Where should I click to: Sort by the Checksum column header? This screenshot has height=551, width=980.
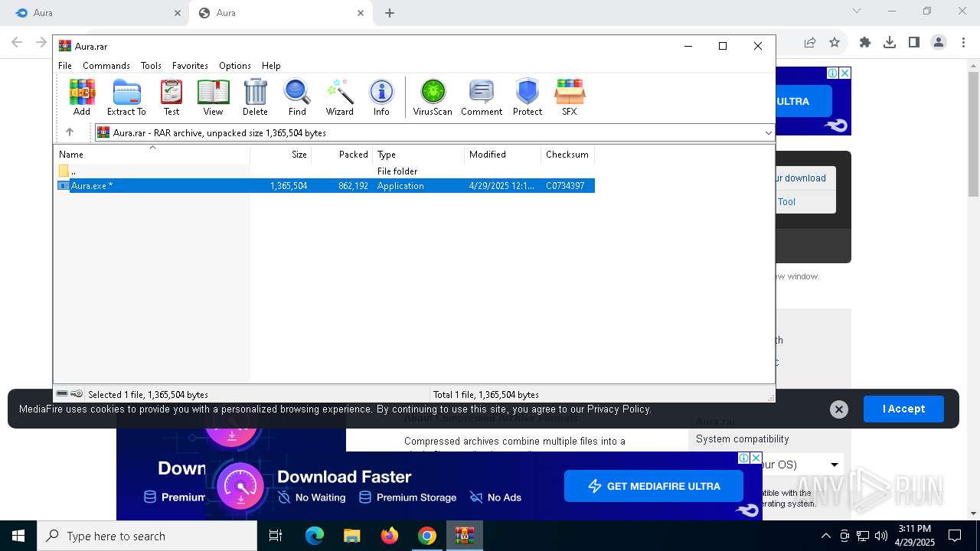568,155
